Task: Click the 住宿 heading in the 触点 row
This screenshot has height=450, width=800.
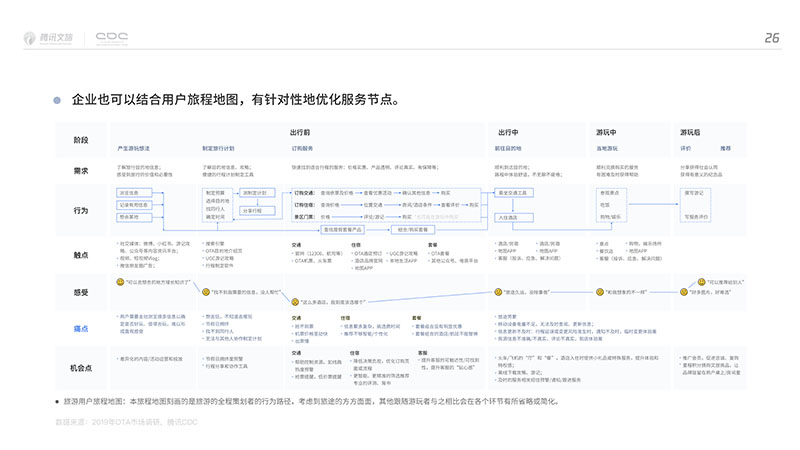Action: click(356, 245)
